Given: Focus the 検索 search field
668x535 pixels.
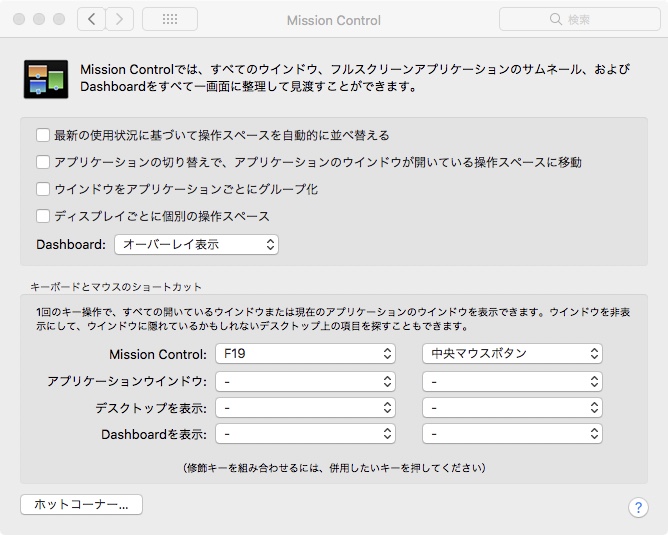Looking at the screenshot, I should 579,19.
